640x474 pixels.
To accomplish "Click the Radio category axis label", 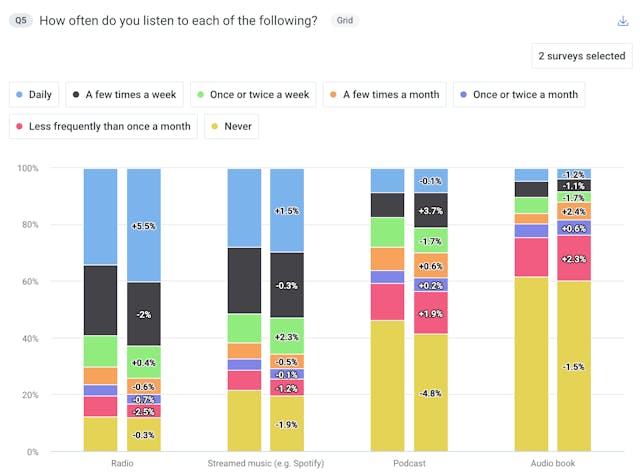I will point(122,464).
